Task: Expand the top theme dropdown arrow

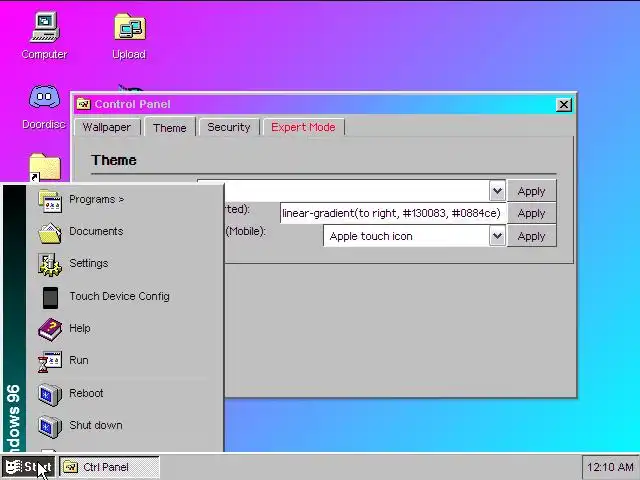Action: point(497,191)
